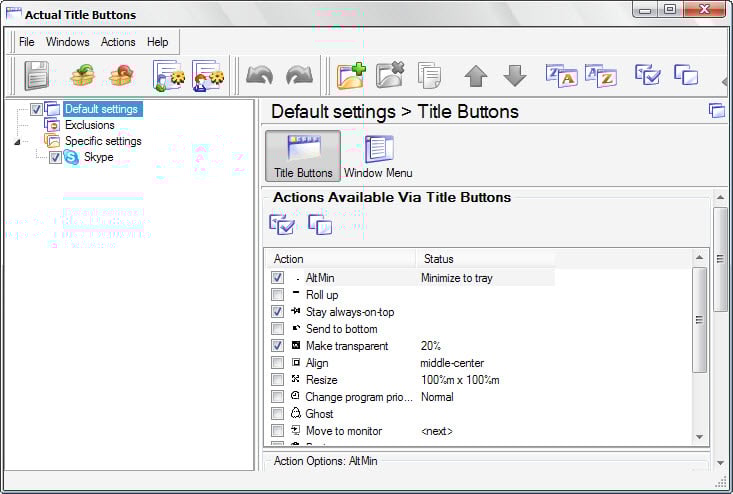Click the Action column header

(340, 259)
